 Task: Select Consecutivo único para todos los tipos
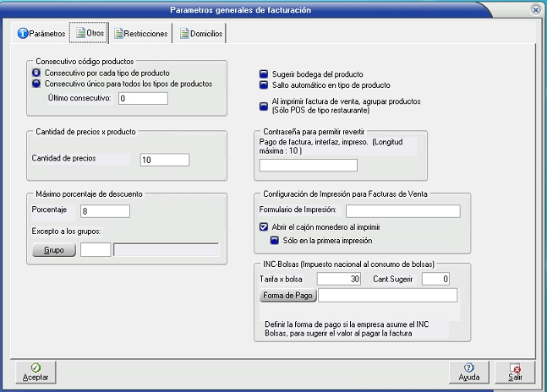36,84
